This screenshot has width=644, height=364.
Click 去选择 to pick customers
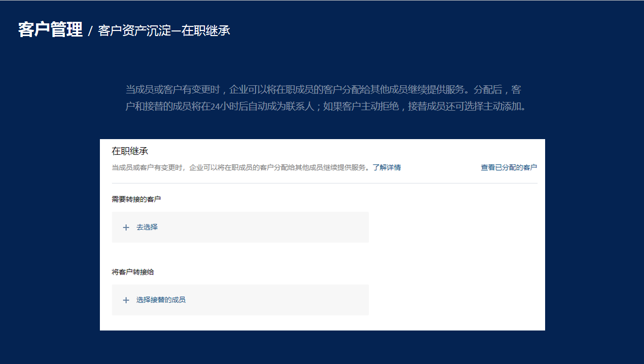pyautogui.click(x=147, y=227)
